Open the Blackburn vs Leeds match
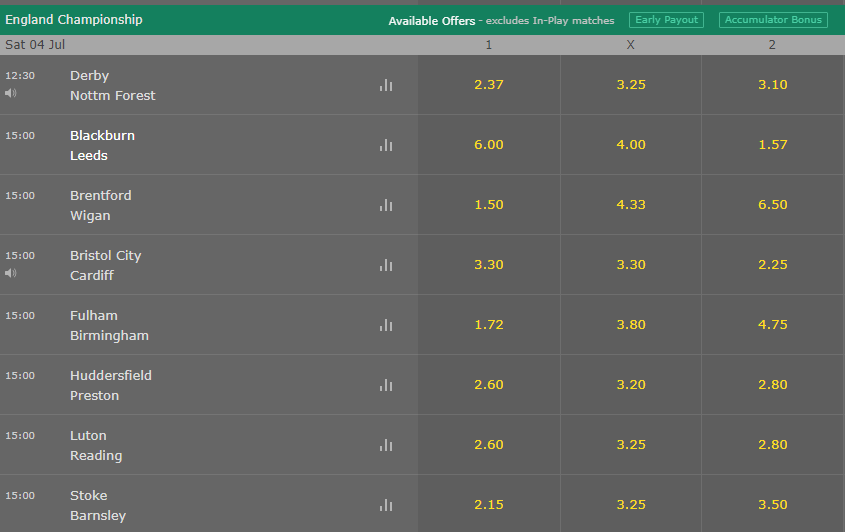Screen dimensions: 845x532 pos(102,145)
